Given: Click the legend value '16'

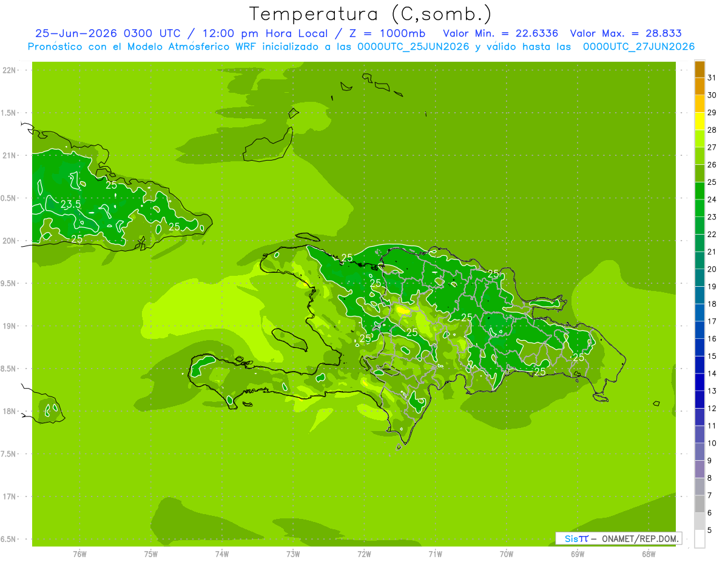Looking at the screenshot, I should coord(712,339).
